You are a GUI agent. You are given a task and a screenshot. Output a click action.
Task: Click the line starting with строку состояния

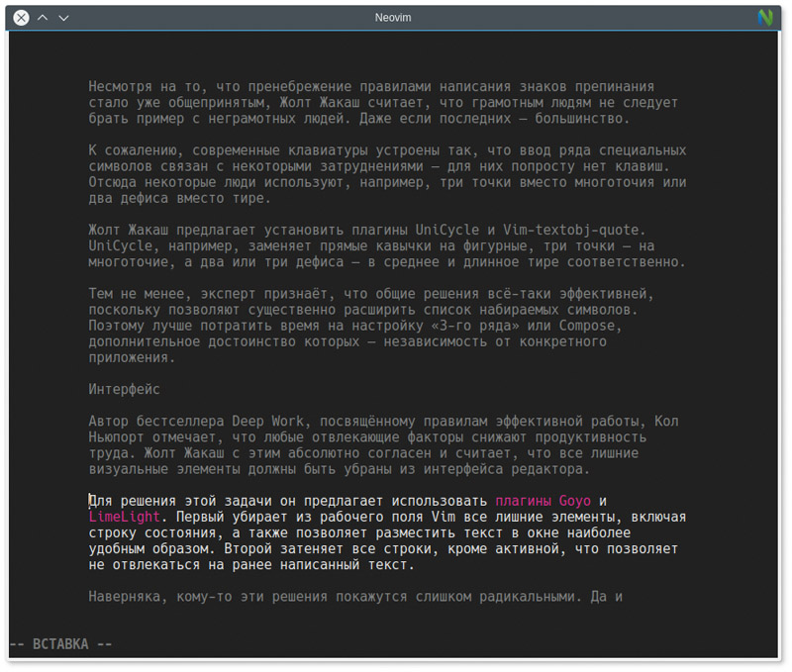(359, 533)
